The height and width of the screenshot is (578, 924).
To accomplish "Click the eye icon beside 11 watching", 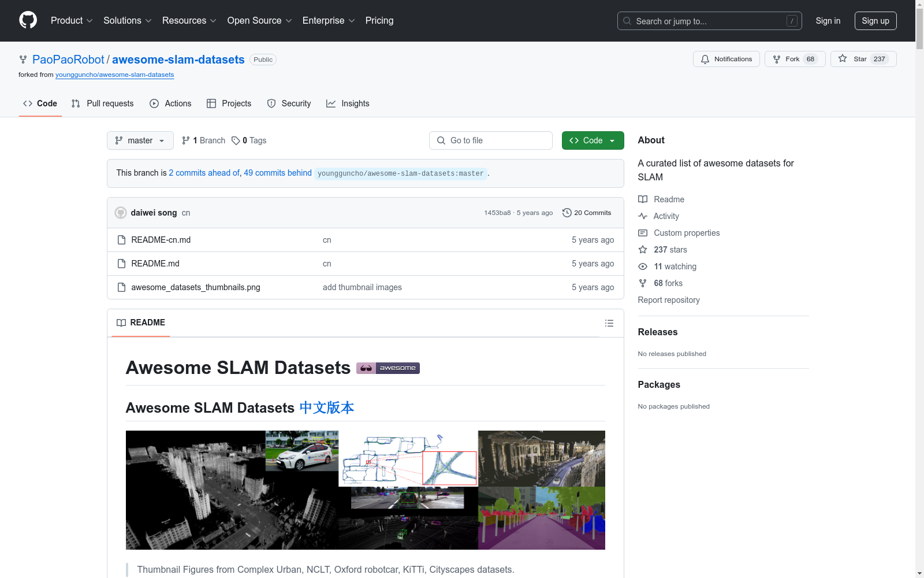I will click(x=643, y=266).
